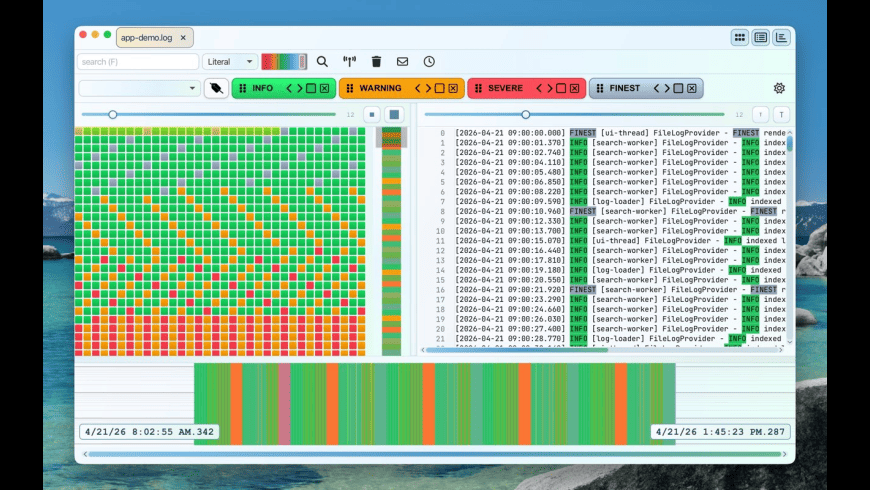Grab the WARNING filter drag handle
Screen dimensions: 870x490
pos(350,88)
